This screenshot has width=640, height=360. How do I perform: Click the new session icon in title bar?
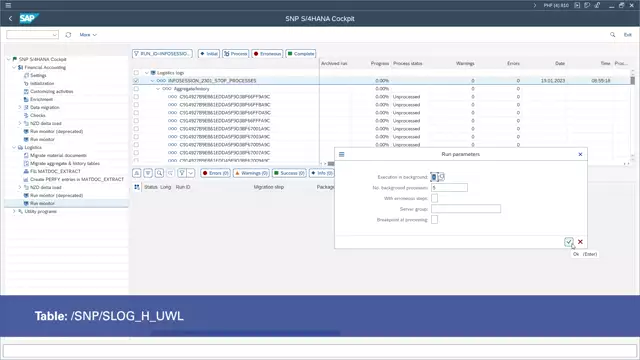[x=577, y=5]
